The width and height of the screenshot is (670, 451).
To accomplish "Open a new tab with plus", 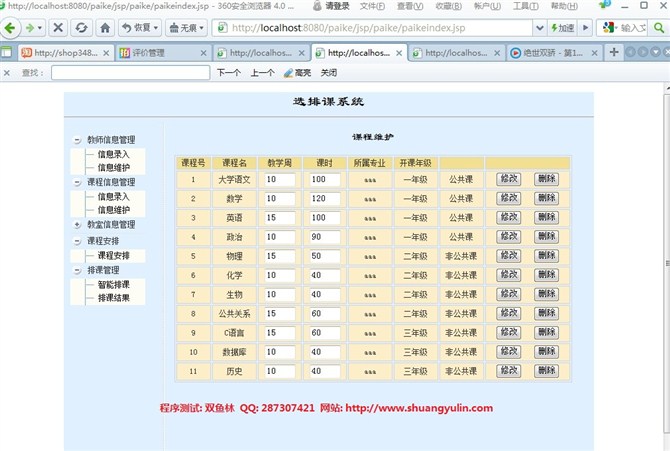I will click(x=614, y=53).
